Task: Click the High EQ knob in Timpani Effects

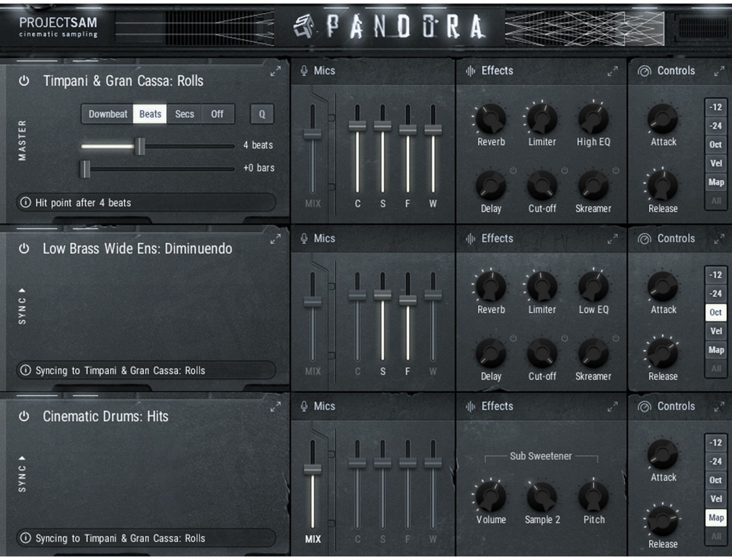Action: click(593, 119)
